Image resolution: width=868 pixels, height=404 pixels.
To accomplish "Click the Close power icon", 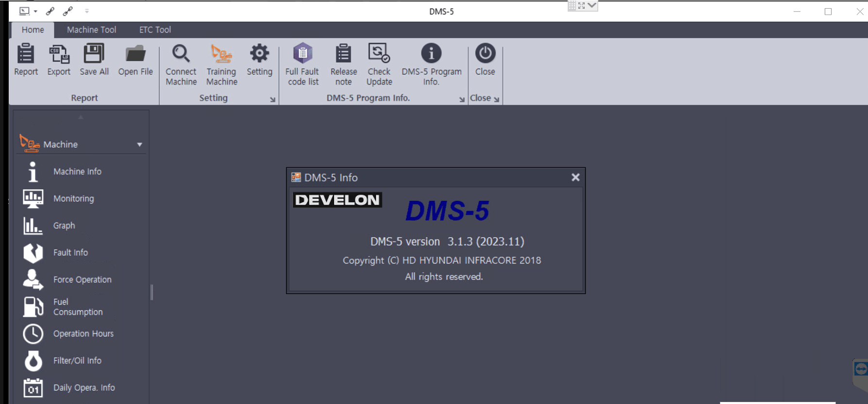I will click(x=485, y=53).
